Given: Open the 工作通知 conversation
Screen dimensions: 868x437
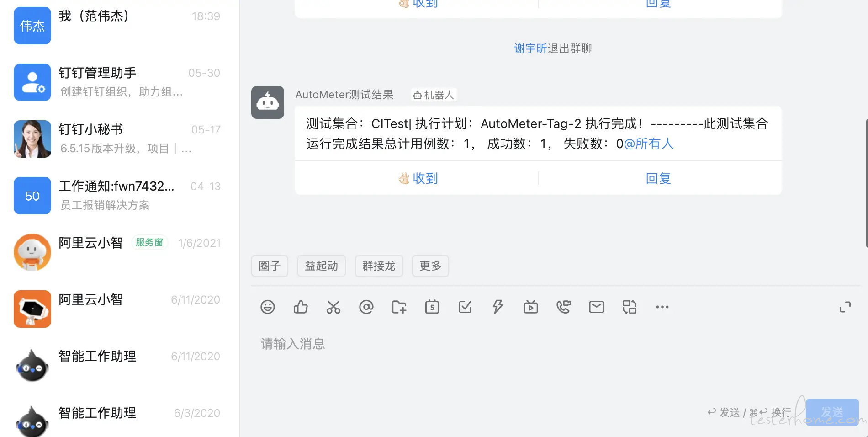Looking at the screenshot, I should coord(120,196).
